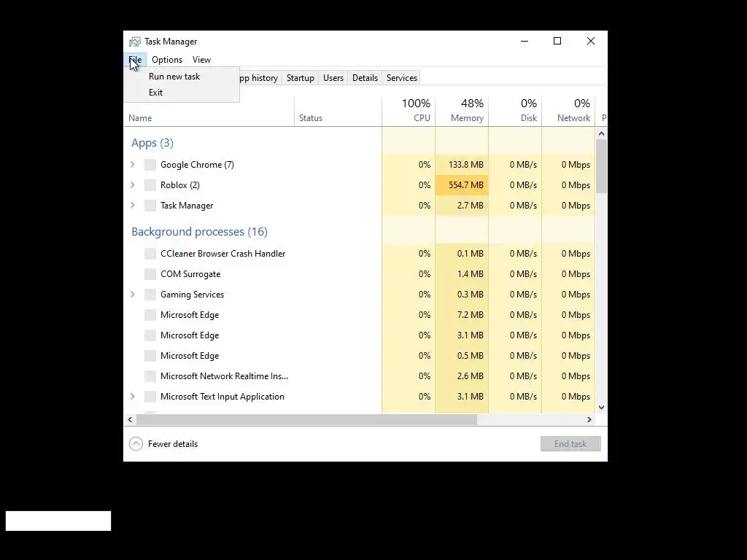Select the Gaming Services row
Screen dimensions: 747x560
[x=360, y=295]
